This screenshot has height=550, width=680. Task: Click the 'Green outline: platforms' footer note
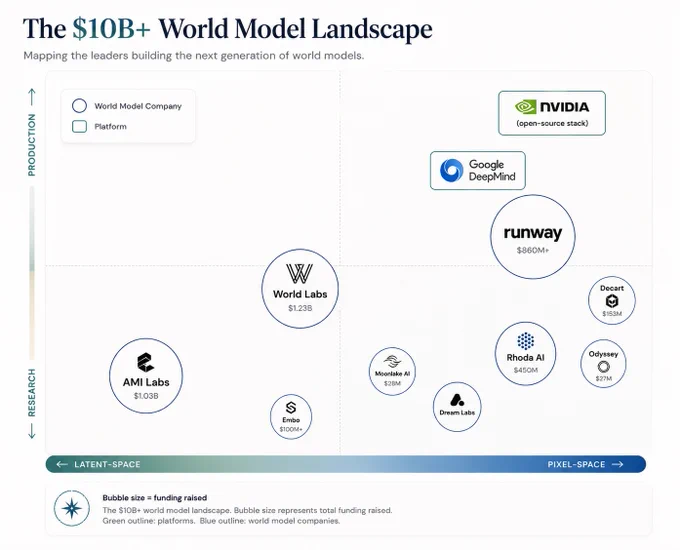click(148, 521)
